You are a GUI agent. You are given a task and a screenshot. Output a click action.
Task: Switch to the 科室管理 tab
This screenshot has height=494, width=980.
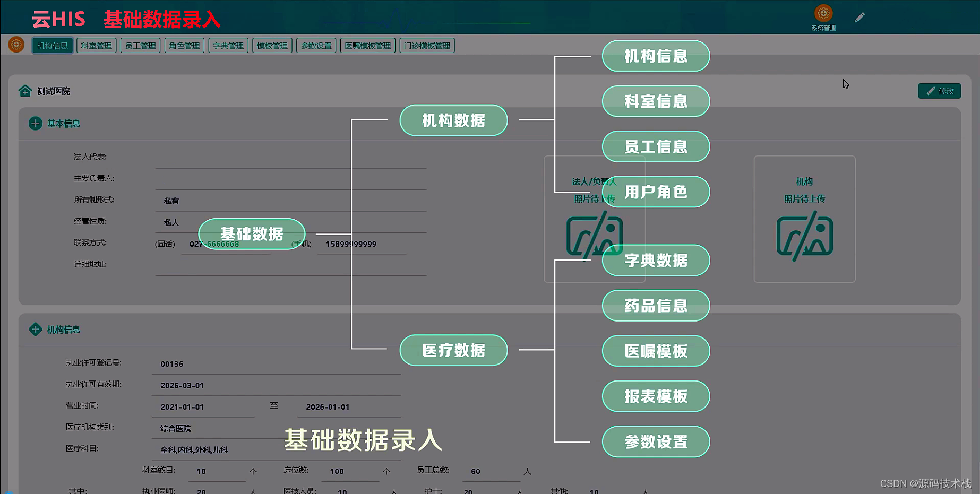pos(96,45)
